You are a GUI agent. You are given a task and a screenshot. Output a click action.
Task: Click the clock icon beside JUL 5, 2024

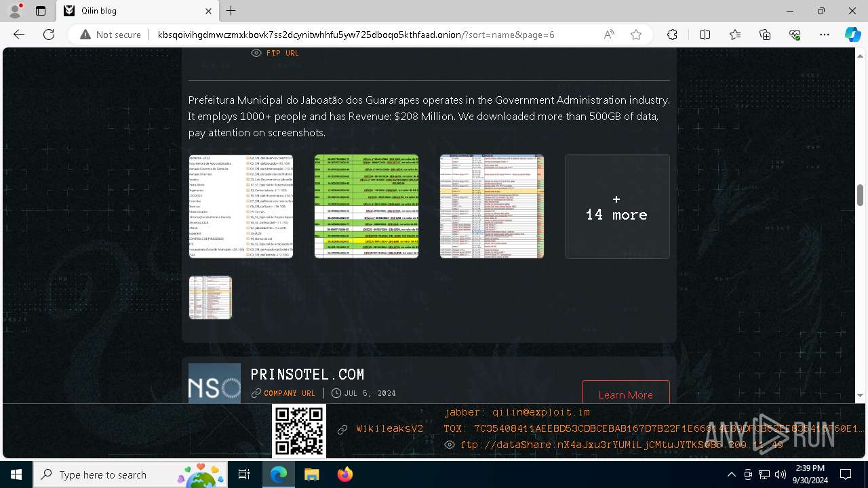(336, 393)
